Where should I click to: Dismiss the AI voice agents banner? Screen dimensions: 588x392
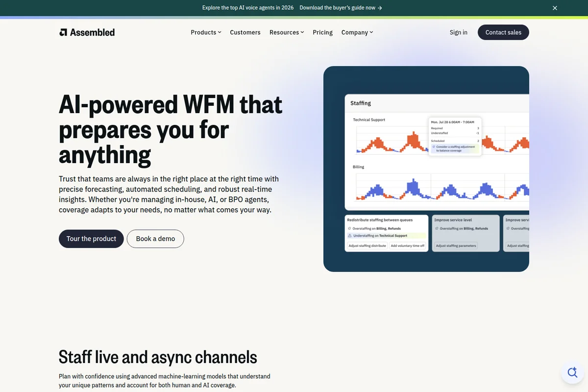click(555, 8)
